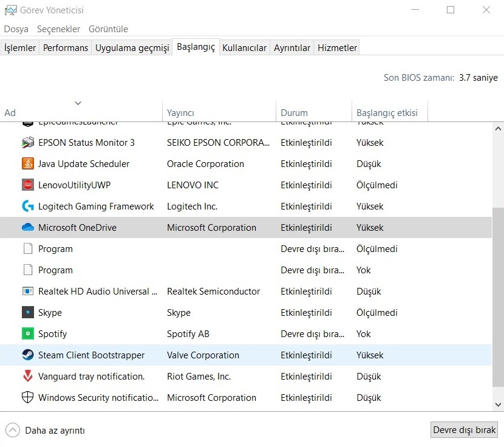This screenshot has width=504, height=447.
Task: Collapse details with 'Daha az ayrıntı' arrow
Action: 13,430
